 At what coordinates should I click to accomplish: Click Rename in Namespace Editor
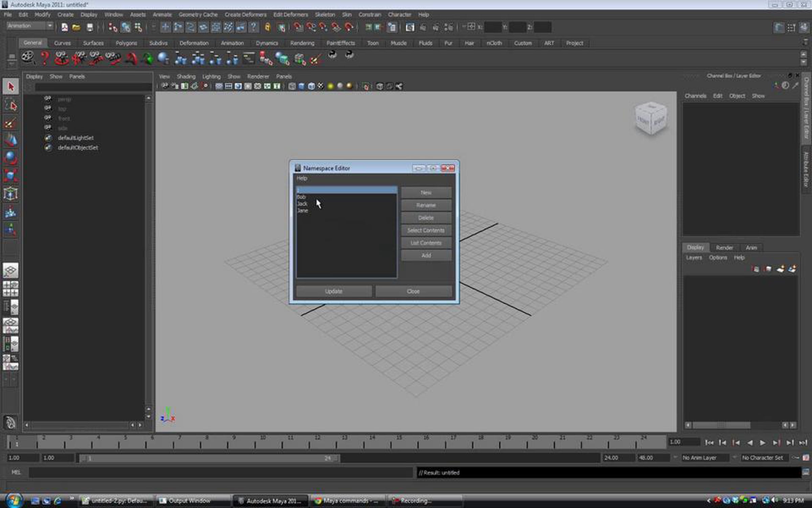(426, 205)
